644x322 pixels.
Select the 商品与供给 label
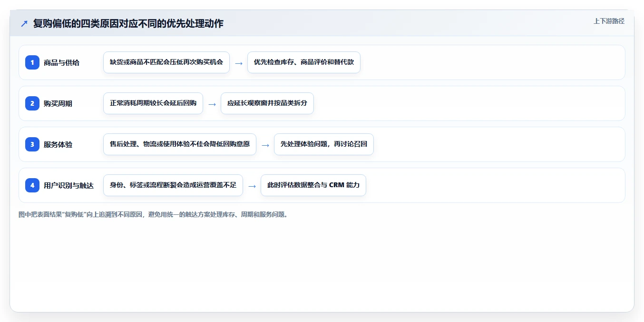[x=61, y=62]
